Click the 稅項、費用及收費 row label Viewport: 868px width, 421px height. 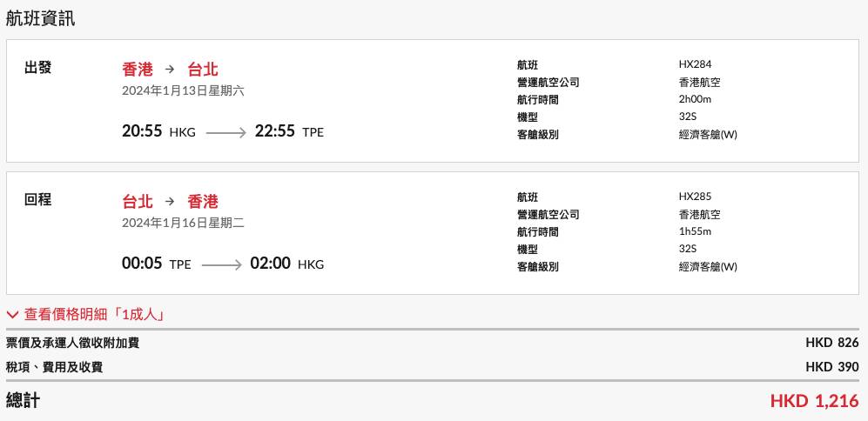pos(54,367)
